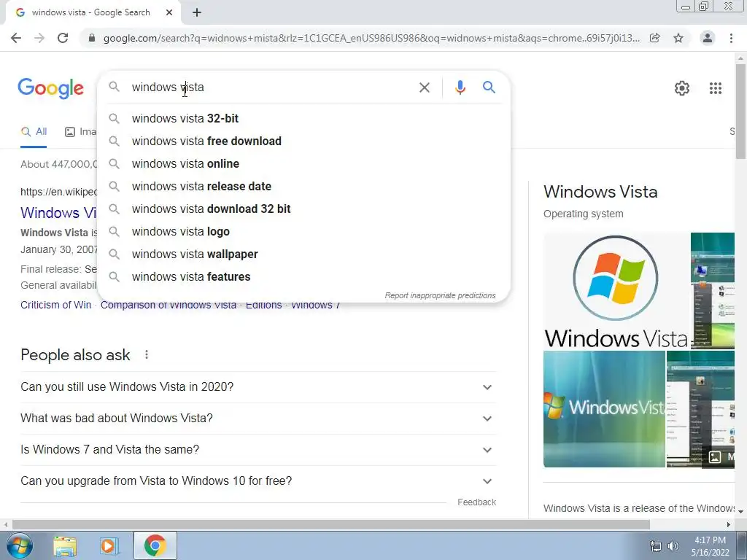Image resolution: width=747 pixels, height=560 pixels.
Task: Click the search magnifier beside 32-bit suggestion
Action: click(114, 118)
